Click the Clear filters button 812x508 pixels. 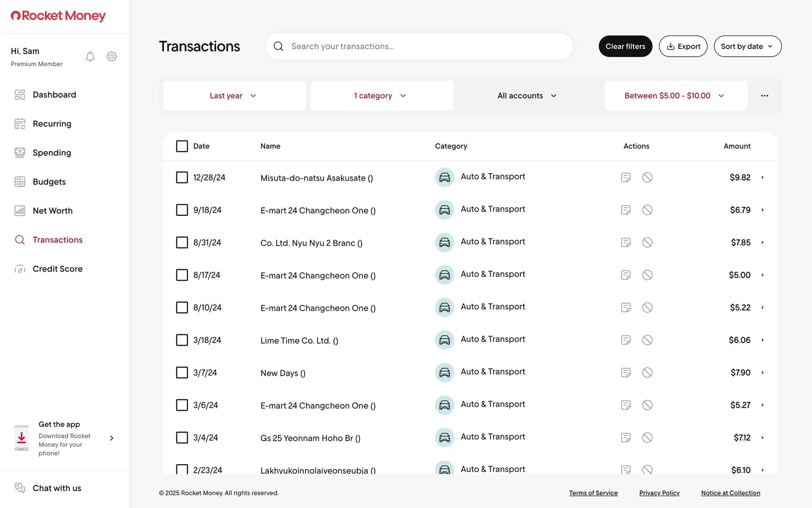625,46
